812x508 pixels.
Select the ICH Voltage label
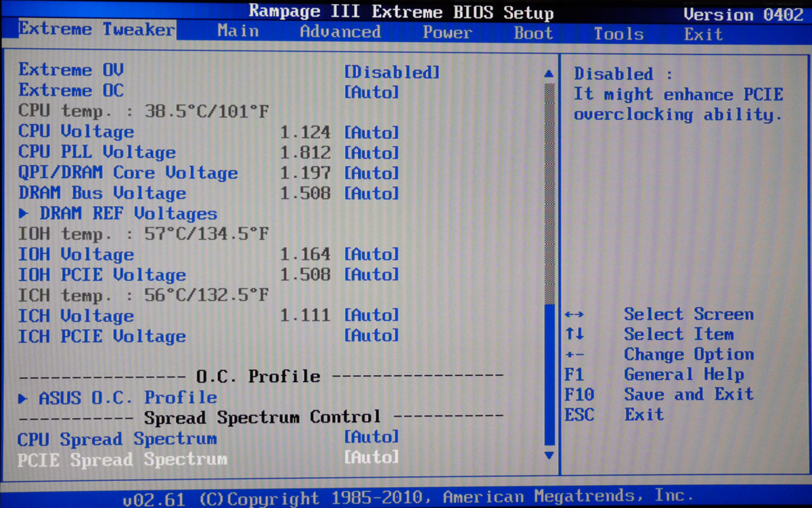coord(76,316)
